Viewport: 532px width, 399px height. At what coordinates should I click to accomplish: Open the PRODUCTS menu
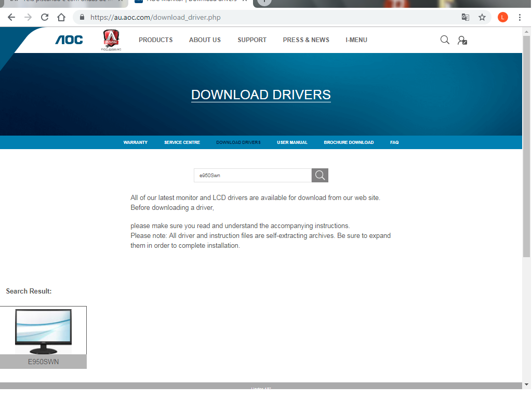[156, 40]
